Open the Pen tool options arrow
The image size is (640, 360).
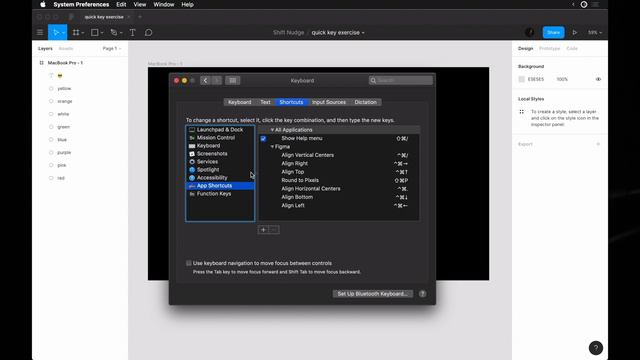point(121,33)
